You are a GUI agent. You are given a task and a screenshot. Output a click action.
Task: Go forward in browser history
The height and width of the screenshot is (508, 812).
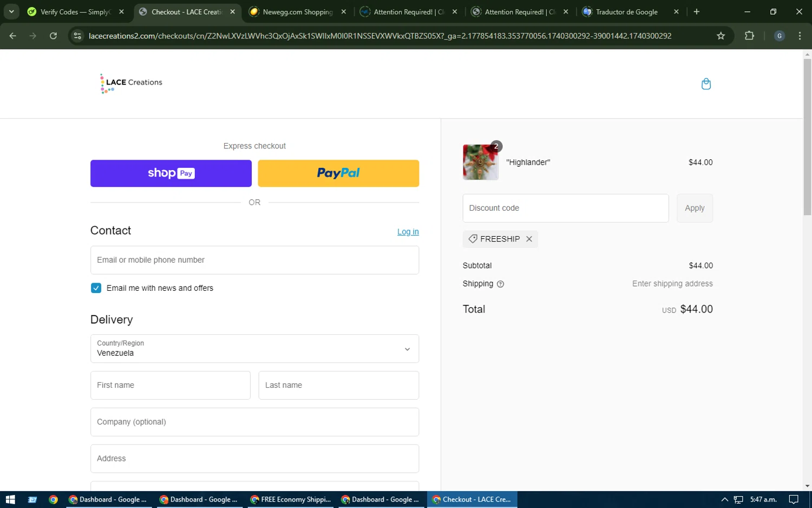[33, 36]
